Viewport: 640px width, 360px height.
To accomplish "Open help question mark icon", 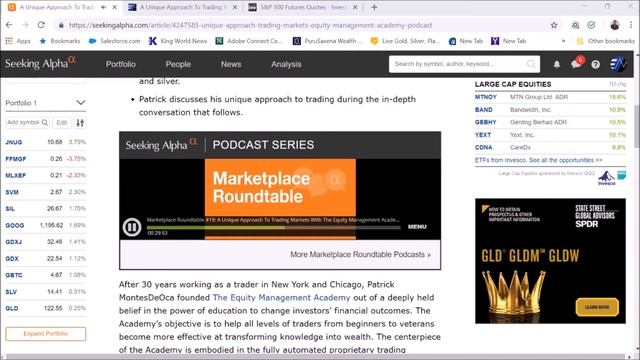I will coord(596,64).
